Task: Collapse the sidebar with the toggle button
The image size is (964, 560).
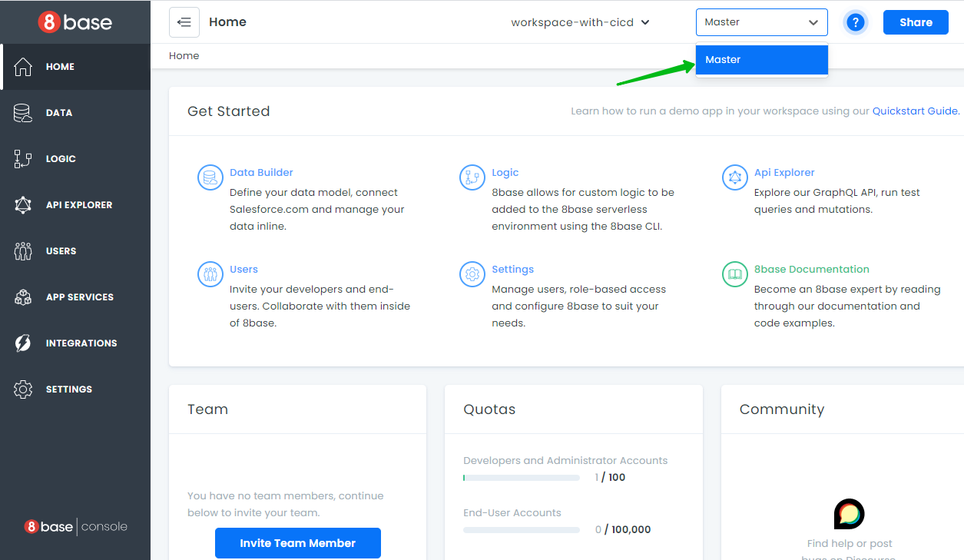Action: coord(184,22)
